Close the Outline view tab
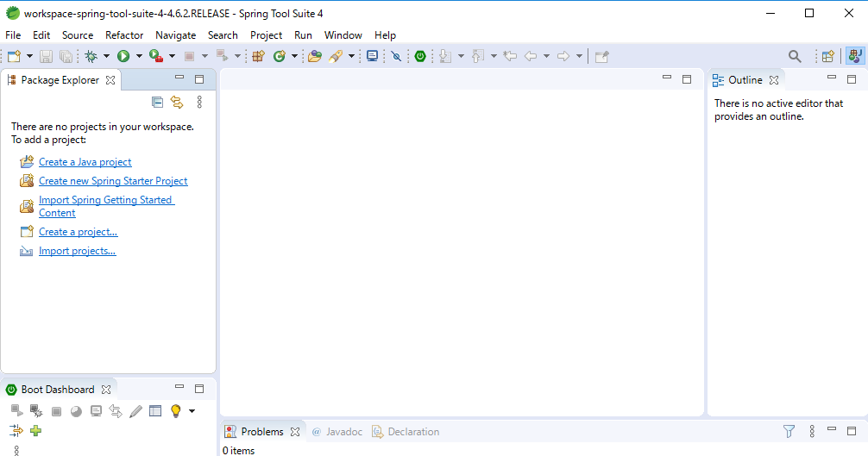 (774, 80)
